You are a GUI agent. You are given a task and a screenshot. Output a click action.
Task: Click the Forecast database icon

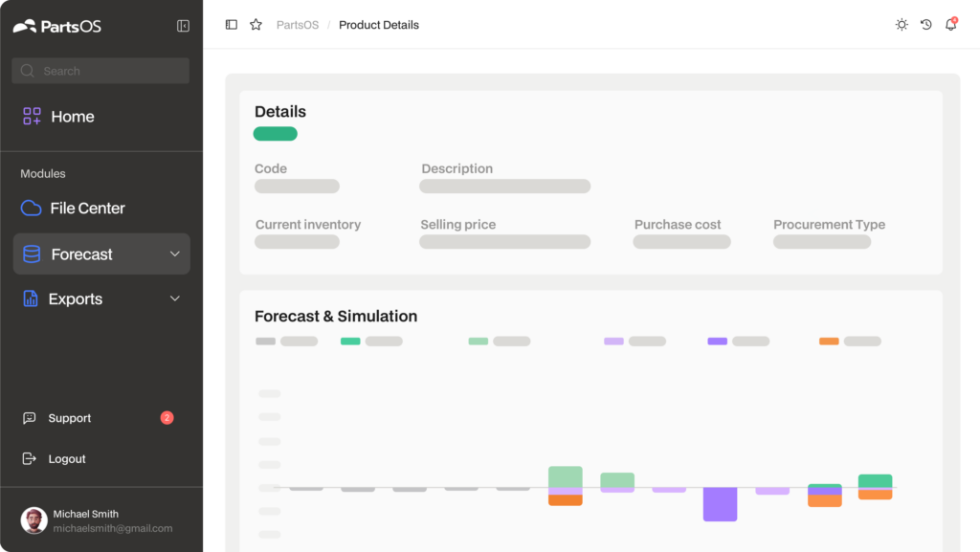coord(32,254)
